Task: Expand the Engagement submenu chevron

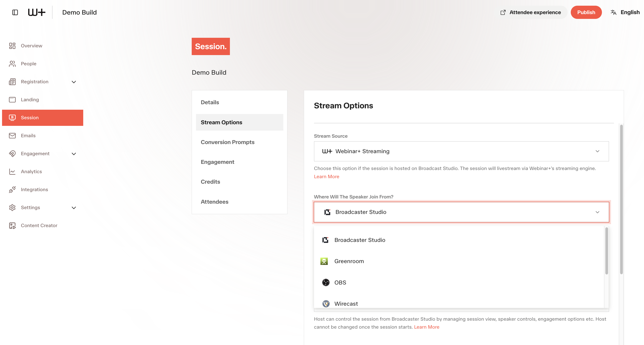Action: 74,154
